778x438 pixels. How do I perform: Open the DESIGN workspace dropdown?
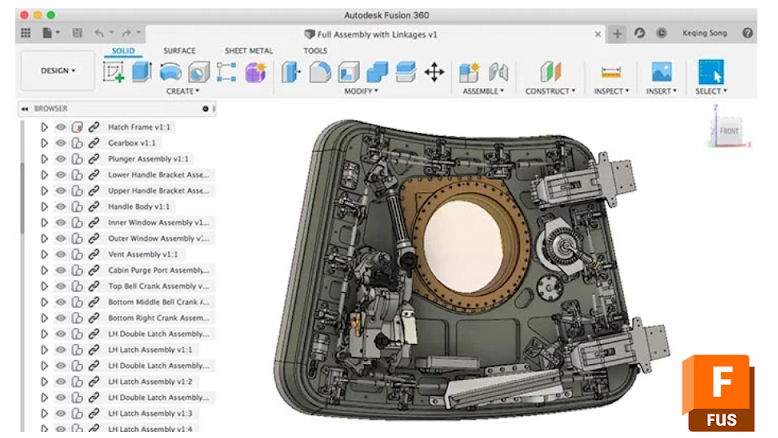[58, 71]
